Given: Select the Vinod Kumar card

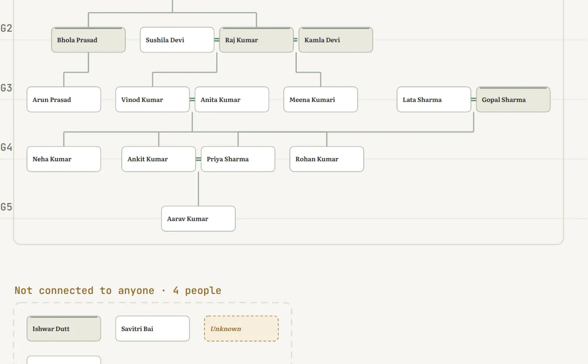Looking at the screenshot, I should tap(152, 100).
